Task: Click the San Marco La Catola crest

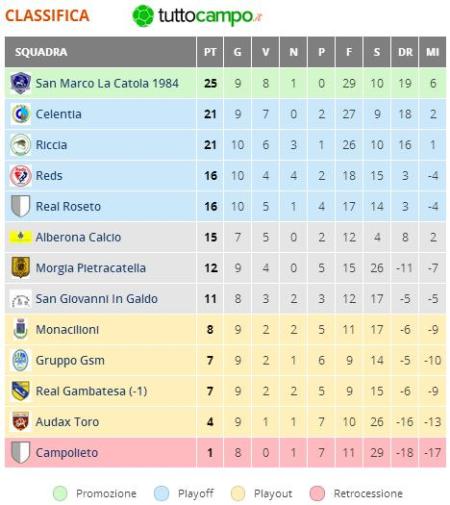Action: (x=21, y=83)
